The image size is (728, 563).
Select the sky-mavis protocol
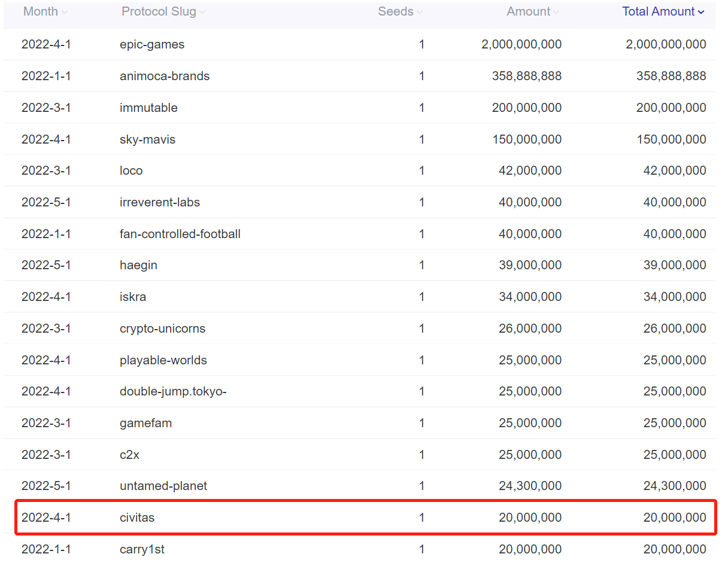click(148, 139)
